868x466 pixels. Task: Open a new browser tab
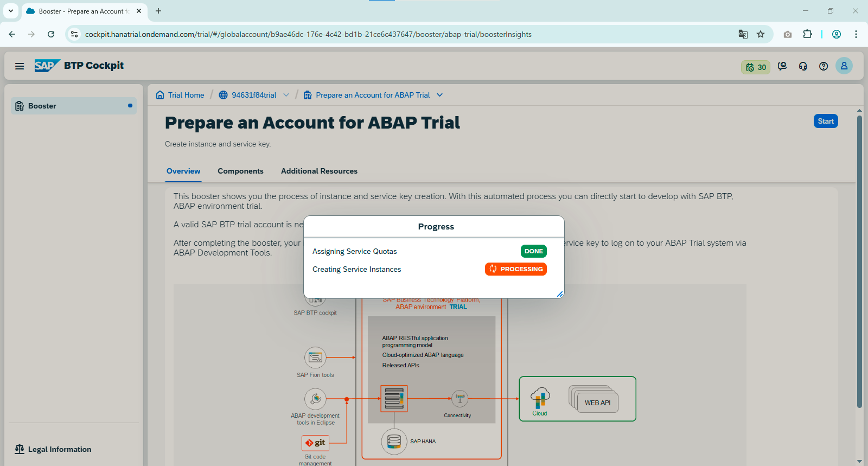(158, 11)
